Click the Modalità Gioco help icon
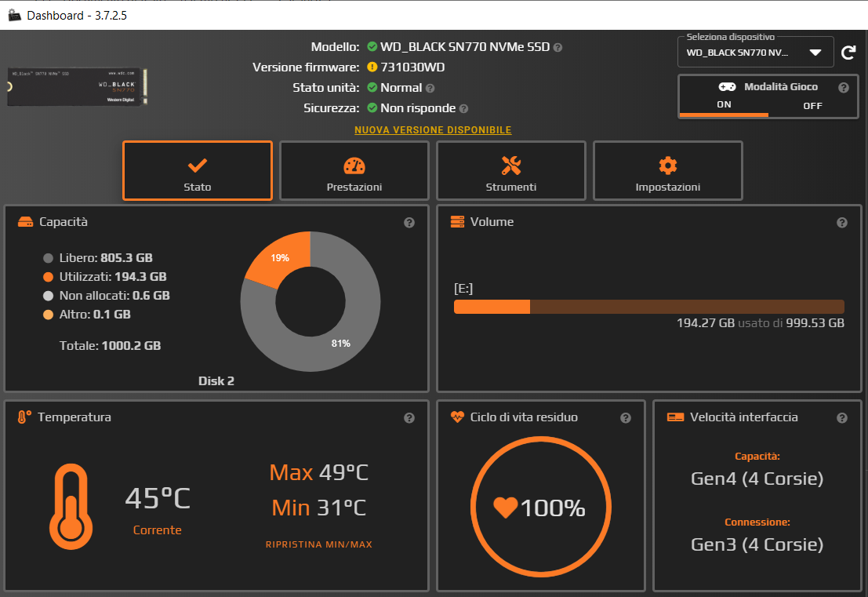The image size is (868, 597). pyautogui.click(x=844, y=88)
